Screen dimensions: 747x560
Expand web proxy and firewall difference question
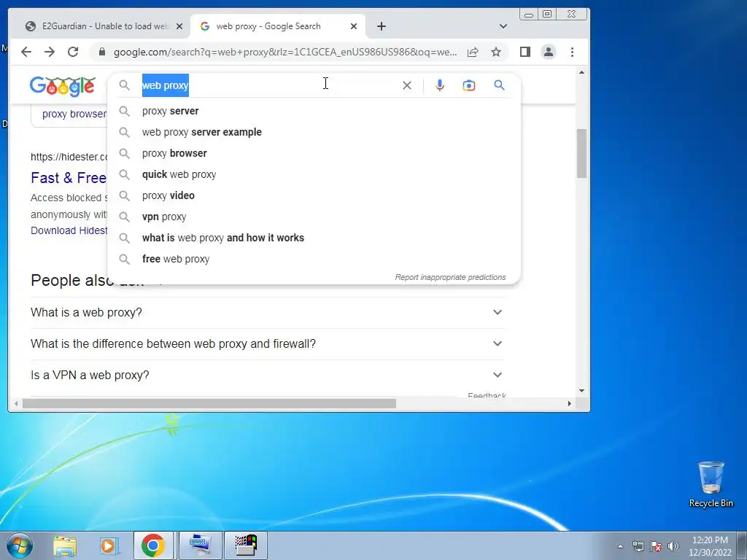[x=267, y=344]
